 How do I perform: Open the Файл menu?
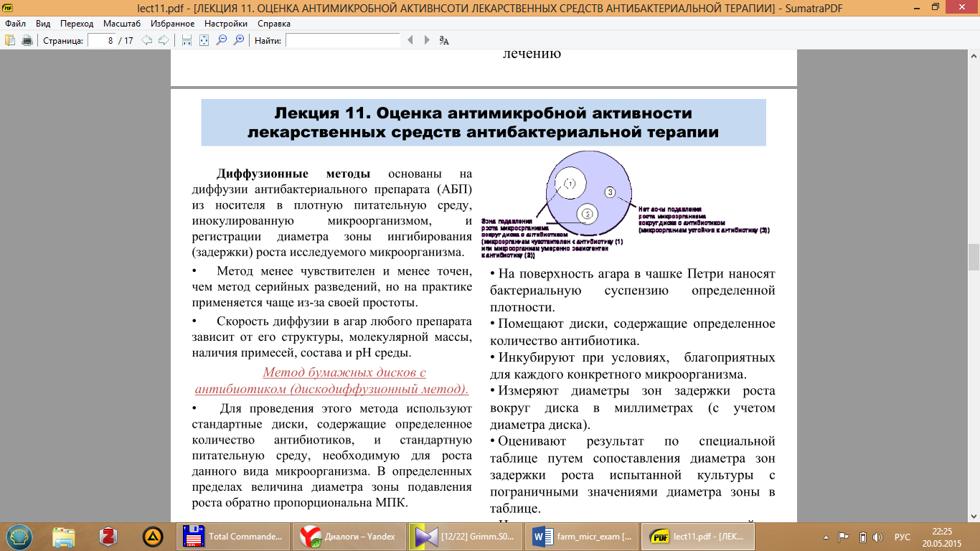tap(15, 24)
